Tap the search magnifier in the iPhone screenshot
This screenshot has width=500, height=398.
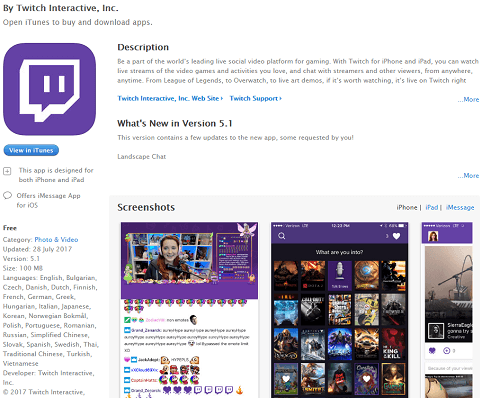[282, 236]
